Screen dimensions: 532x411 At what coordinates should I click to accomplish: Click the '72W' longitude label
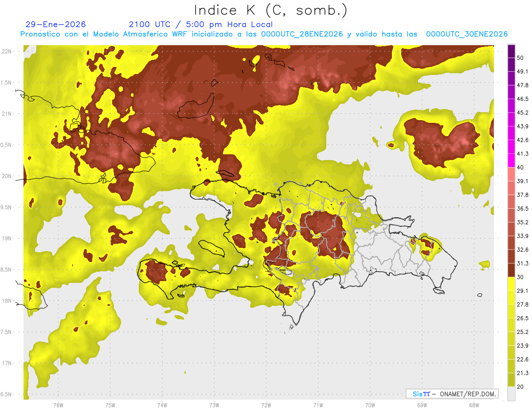[266, 405]
